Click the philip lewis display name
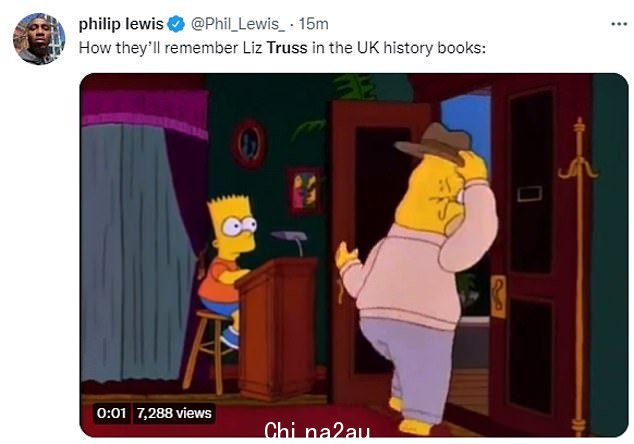This screenshot has height=444, width=634. coord(121,24)
